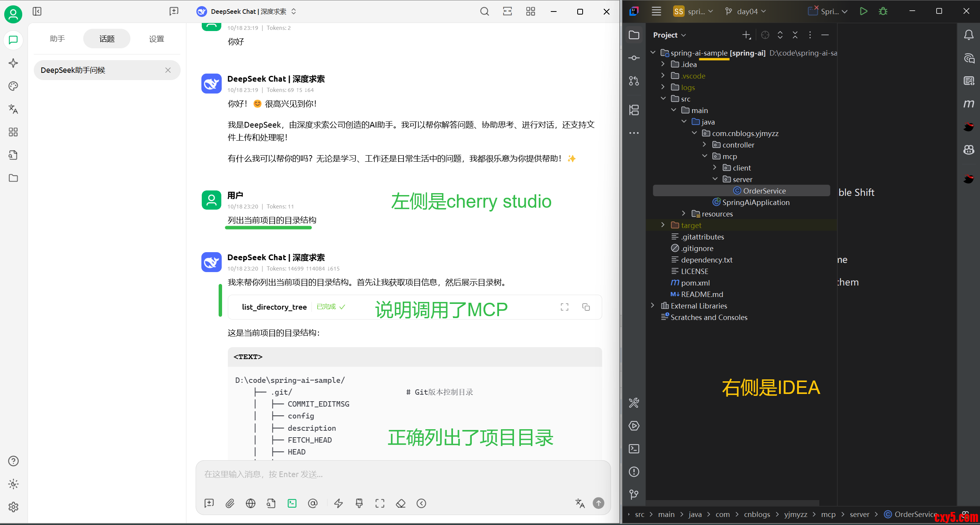
Task: Open the Git commit tool window
Action: pyautogui.click(x=634, y=58)
